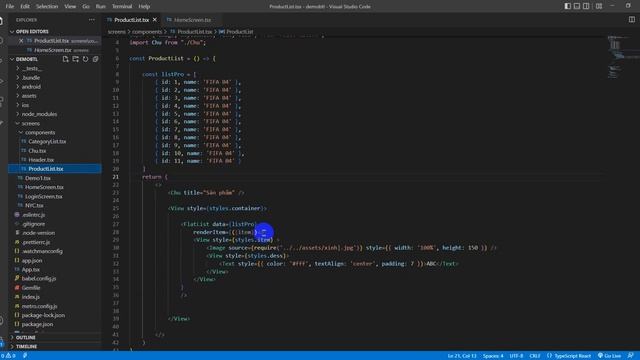
Task: Toggle the secondary side bar layout icon
Action: [586, 6]
